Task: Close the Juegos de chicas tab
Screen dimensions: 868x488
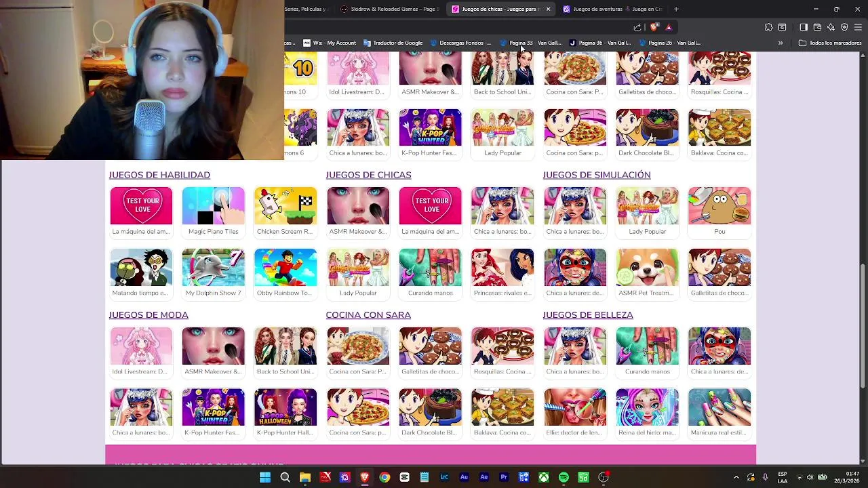Action: tap(548, 9)
